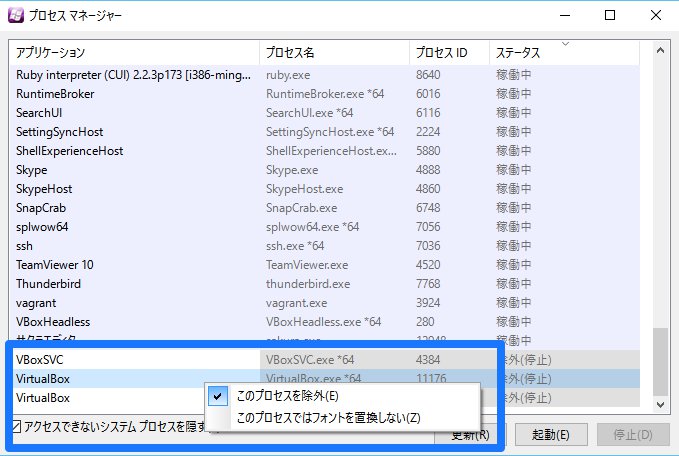This screenshot has height=456, width=679.
Task: Click process name TeamViewer.exe
Action: click(307, 265)
